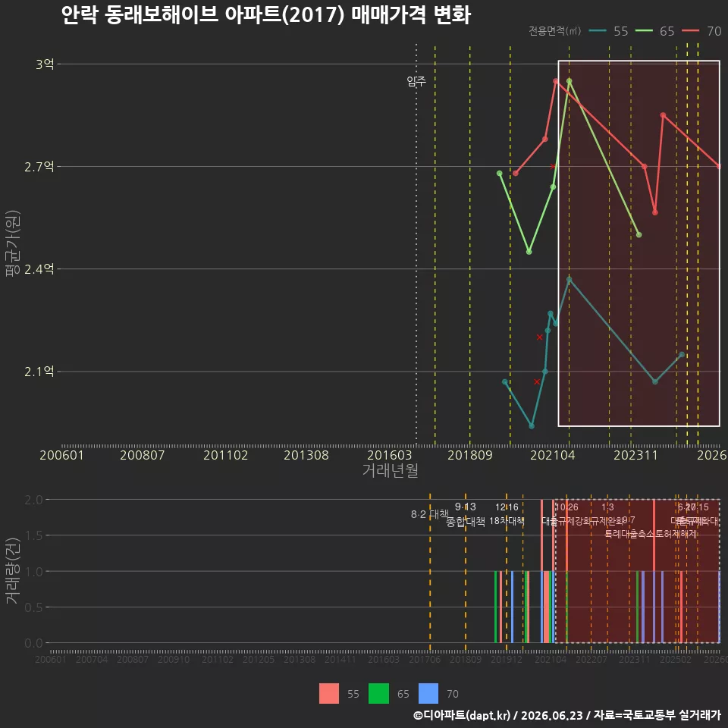Viewport: 728px width, 728px height.
Task: Click the 8·2 대책 annotation
Action: pos(430,514)
